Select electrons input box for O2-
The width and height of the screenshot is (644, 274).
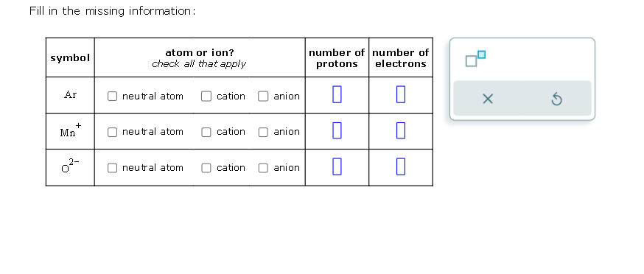[401, 166]
